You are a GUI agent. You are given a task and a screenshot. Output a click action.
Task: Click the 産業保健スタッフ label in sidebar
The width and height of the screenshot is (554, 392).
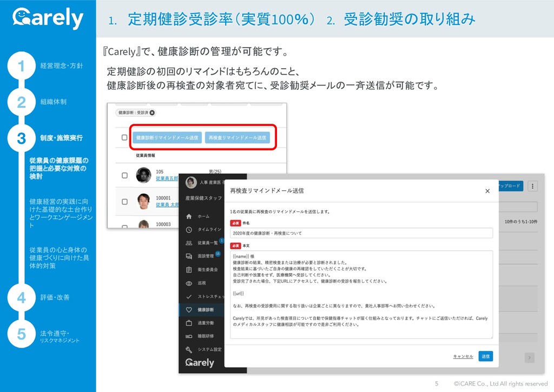203,198
